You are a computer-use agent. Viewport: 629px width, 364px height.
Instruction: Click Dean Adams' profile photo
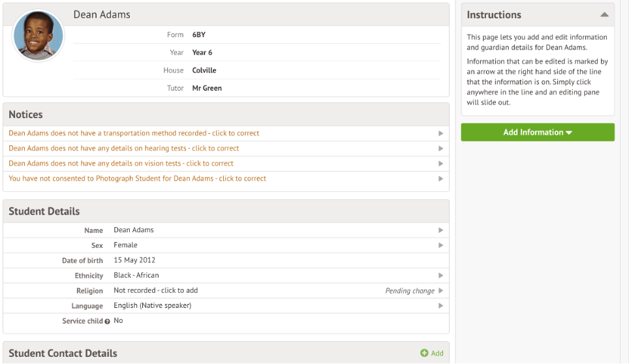(38, 36)
